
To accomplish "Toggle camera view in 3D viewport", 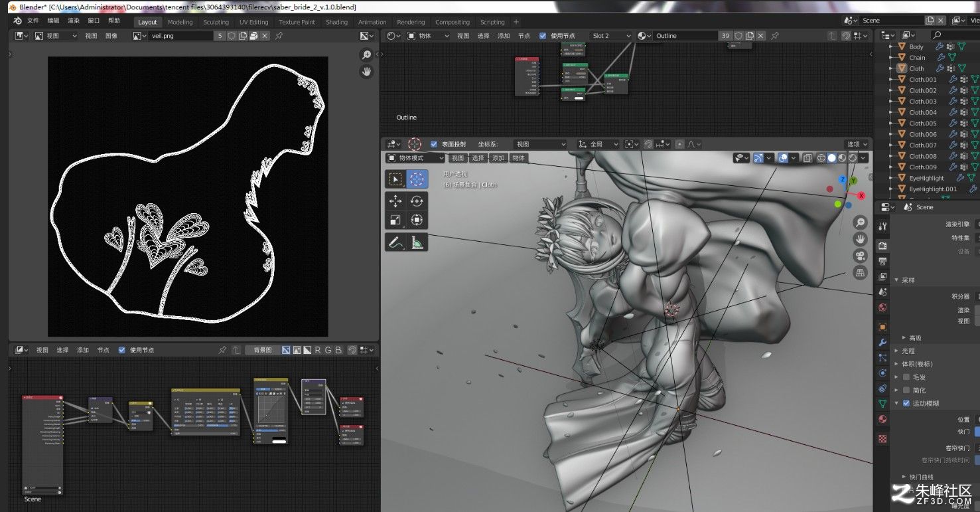I will point(860,256).
